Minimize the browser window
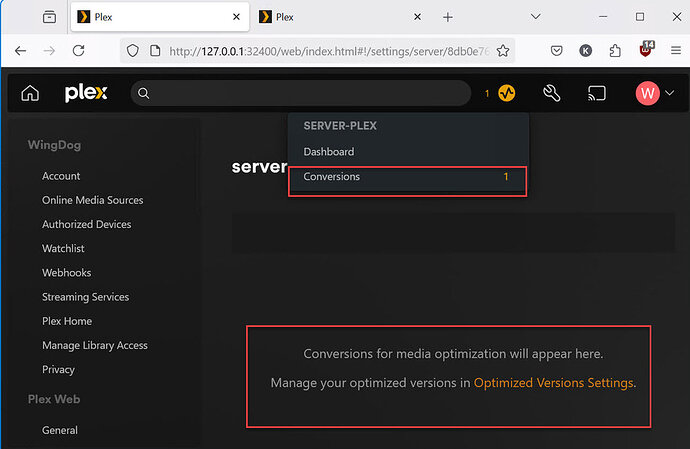Image resolution: width=690 pixels, height=449 pixels. 603,17
